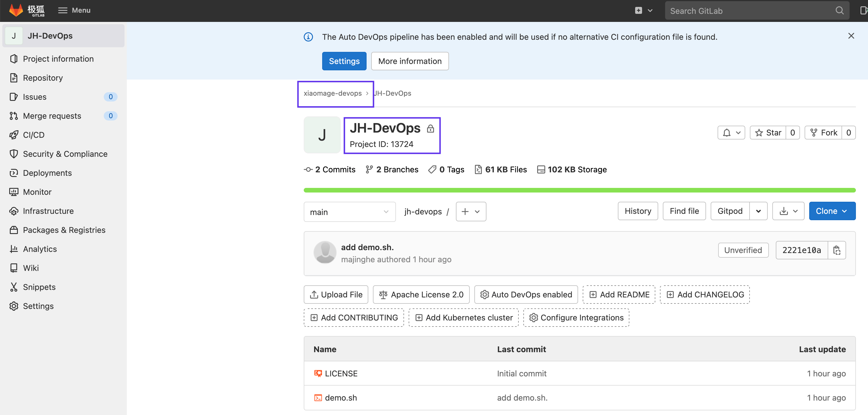Click the Security & Compliance shield icon

tap(14, 154)
